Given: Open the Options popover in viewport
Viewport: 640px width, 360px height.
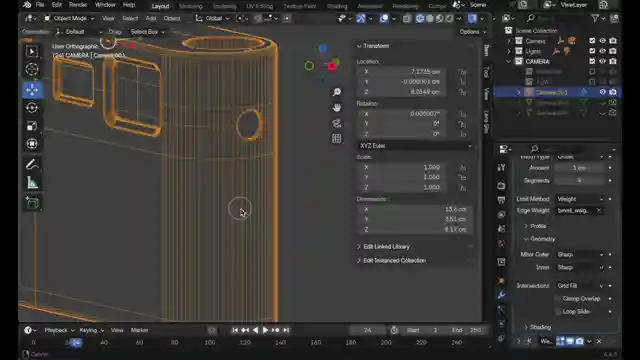Looking at the screenshot, I should [473, 32].
